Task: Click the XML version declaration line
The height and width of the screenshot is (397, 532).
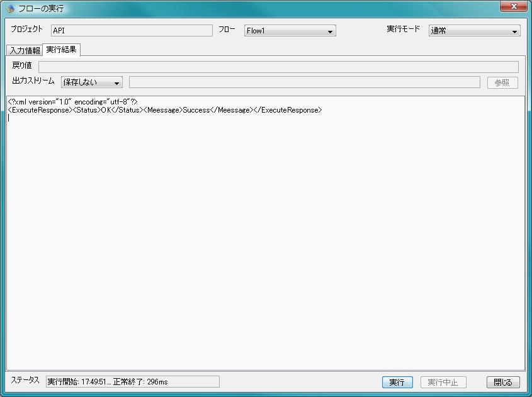Action: [x=73, y=102]
